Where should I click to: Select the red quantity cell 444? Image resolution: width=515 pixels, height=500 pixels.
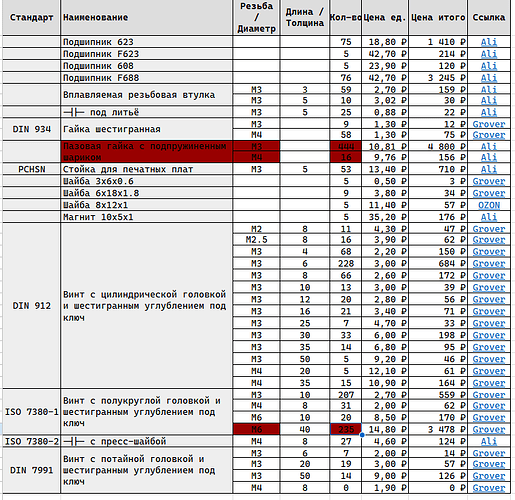[x=346, y=146]
